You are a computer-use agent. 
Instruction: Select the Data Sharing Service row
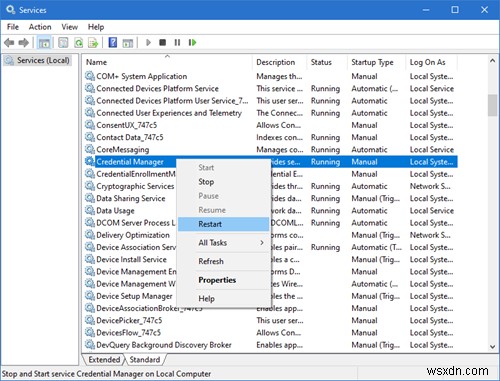coord(270,198)
